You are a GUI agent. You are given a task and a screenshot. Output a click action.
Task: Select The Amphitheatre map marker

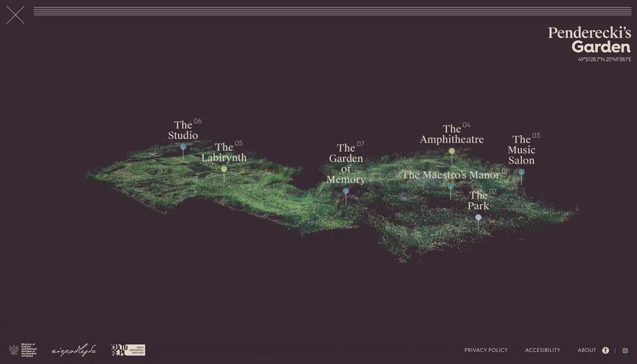451,151
